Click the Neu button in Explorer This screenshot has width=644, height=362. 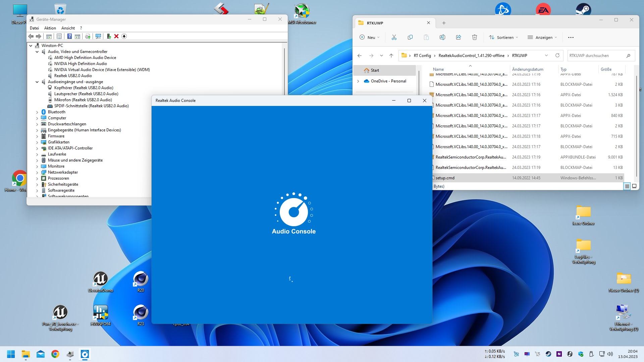[x=369, y=38]
